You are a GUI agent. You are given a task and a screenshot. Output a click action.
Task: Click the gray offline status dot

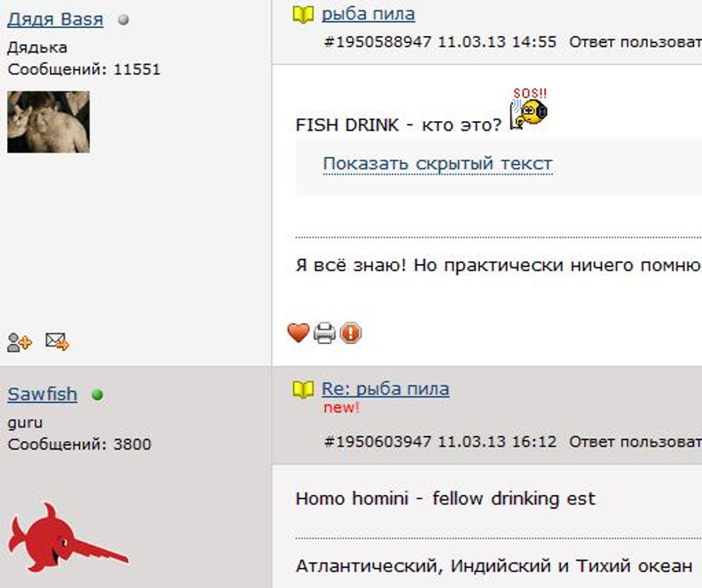pyautogui.click(x=124, y=19)
